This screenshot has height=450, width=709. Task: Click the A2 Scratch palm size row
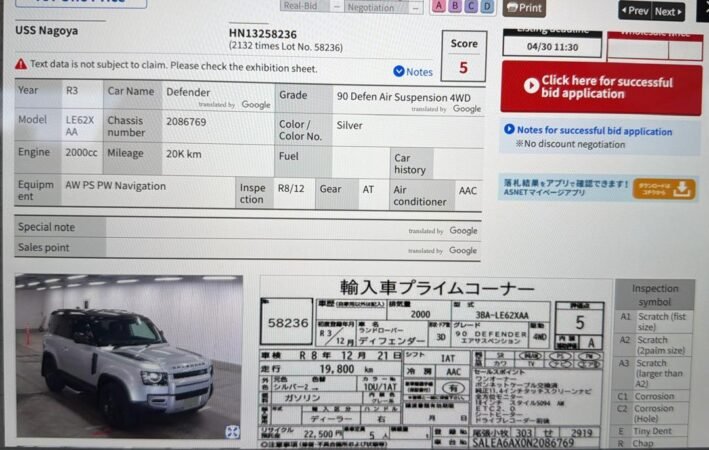point(654,345)
